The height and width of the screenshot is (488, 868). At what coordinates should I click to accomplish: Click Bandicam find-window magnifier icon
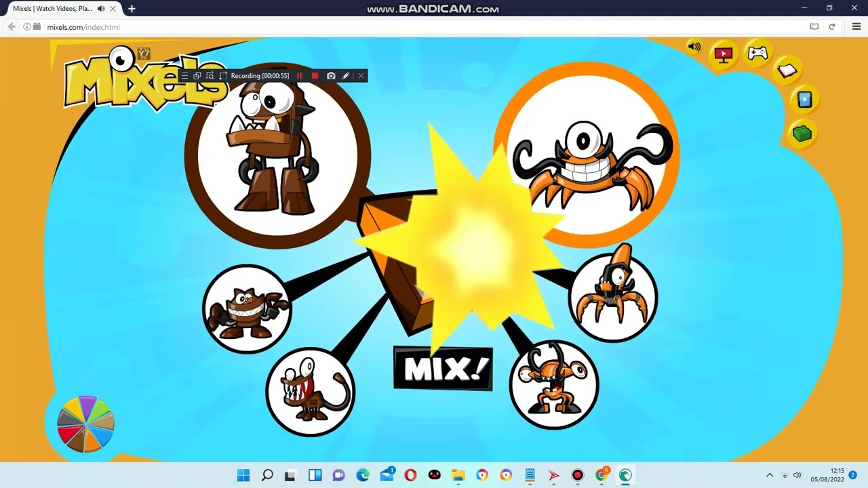click(x=210, y=76)
